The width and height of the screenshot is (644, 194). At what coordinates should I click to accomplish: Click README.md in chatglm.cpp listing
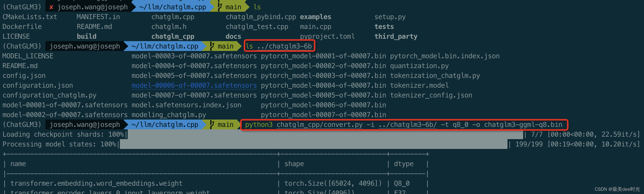coord(94,26)
